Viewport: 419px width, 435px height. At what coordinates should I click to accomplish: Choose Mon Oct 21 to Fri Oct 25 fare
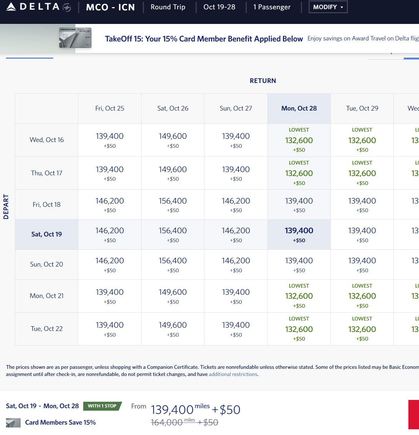point(110,296)
